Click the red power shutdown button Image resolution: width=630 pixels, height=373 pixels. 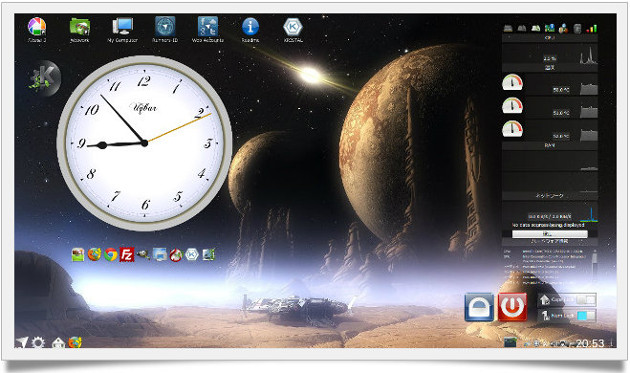tap(512, 307)
